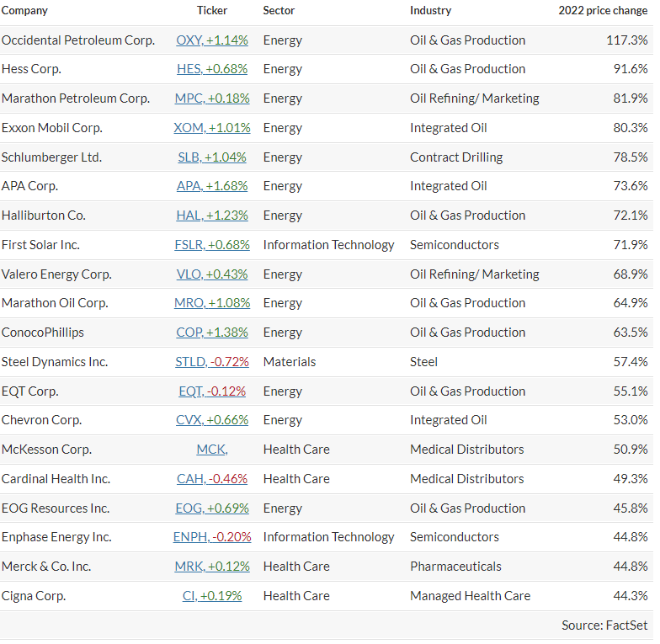Select the Ticker column header
Image resolution: width=660 pixels, height=644 pixels.
click(212, 10)
